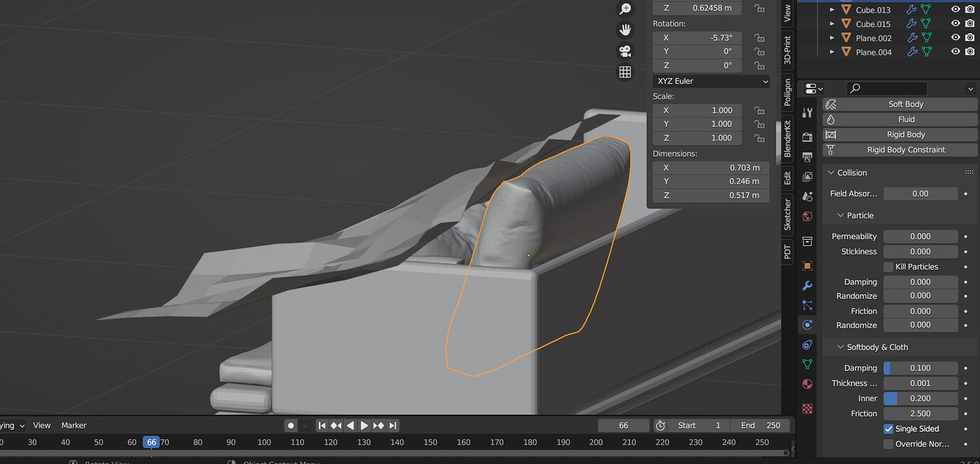Adjust the Inner thickness 0.200 slider
Viewport: 980px width, 464px height.
[920, 399]
